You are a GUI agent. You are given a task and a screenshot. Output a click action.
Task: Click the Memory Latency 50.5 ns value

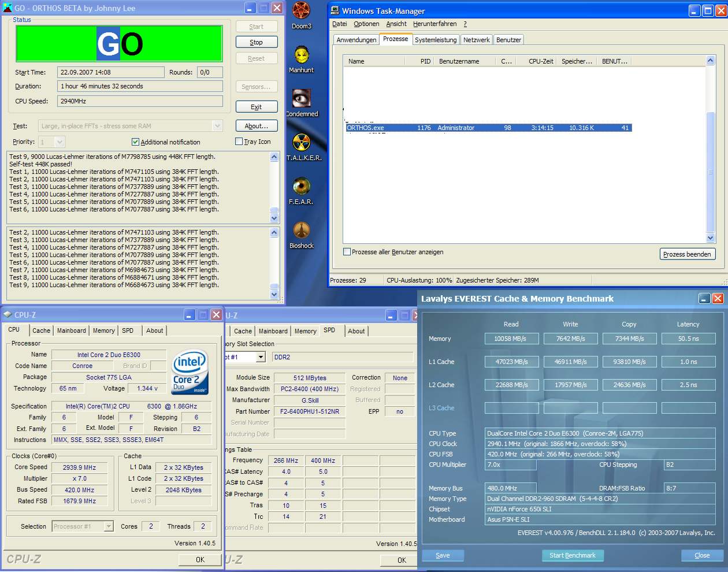688,339
